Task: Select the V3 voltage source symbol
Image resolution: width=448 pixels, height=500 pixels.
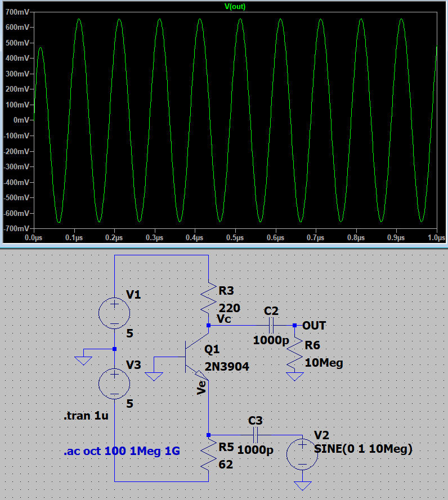Action: [x=114, y=385]
